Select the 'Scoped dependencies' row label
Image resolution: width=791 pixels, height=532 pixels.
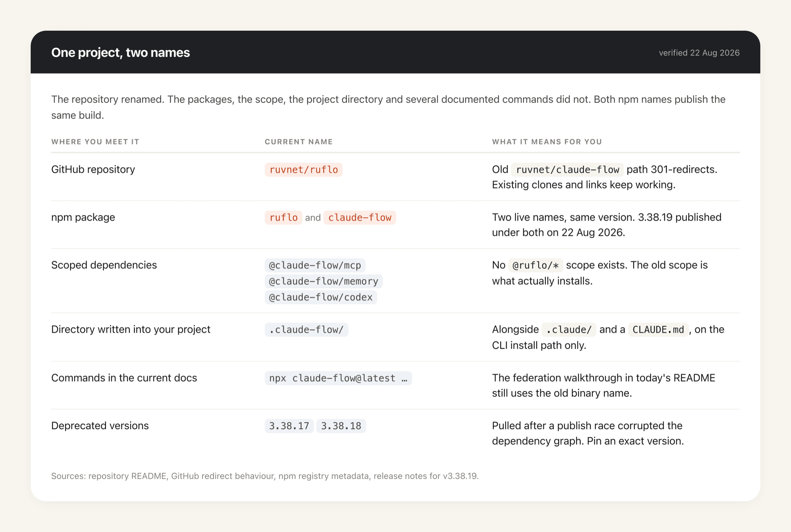(104, 265)
